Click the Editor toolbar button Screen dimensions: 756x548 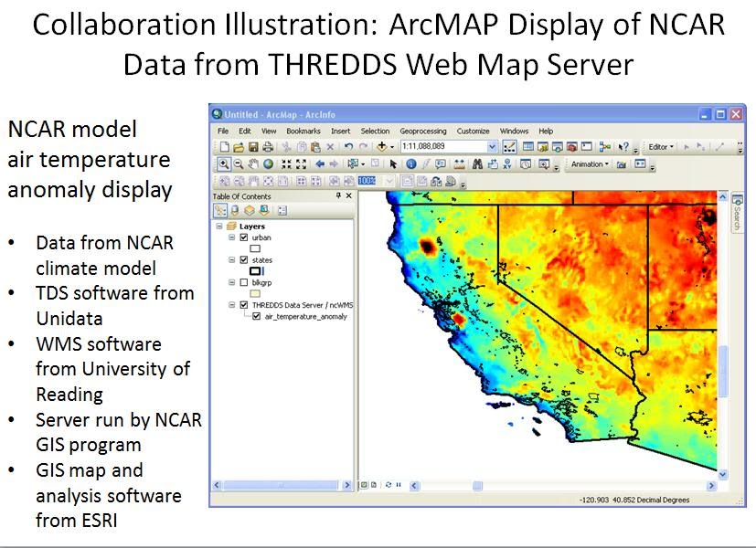click(x=660, y=146)
